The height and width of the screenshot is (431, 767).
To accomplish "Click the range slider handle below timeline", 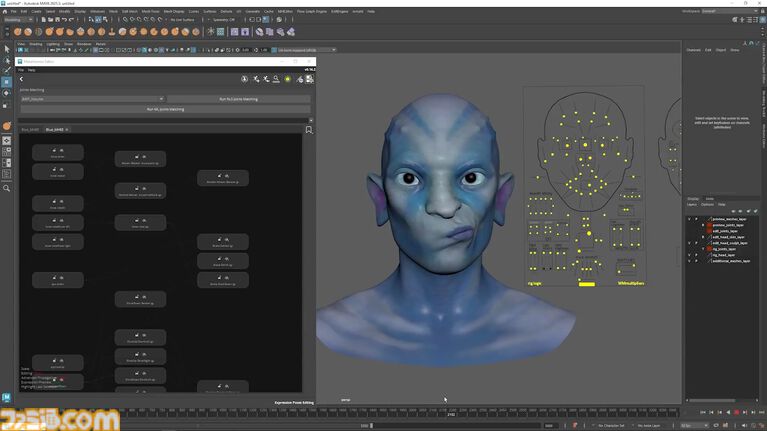I will [x=372, y=426].
